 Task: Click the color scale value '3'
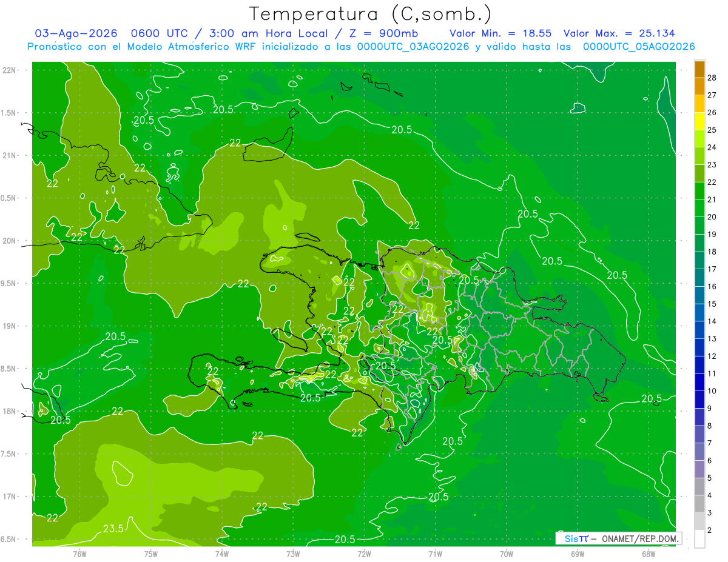tap(710, 512)
